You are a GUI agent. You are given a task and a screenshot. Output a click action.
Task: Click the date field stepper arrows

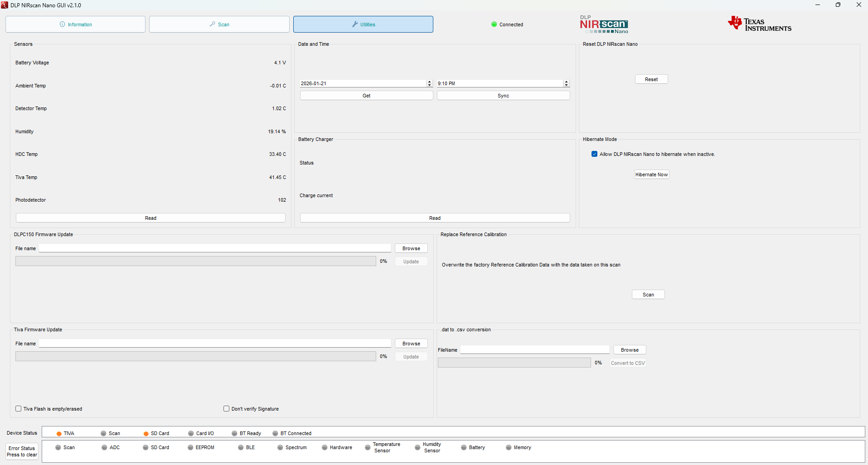[x=430, y=83]
